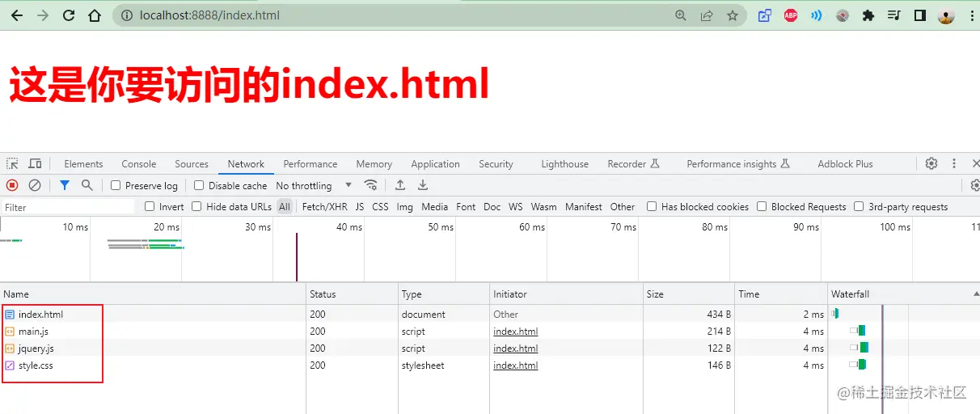Enable Preserve log checkbox

(x=116, y=185)
